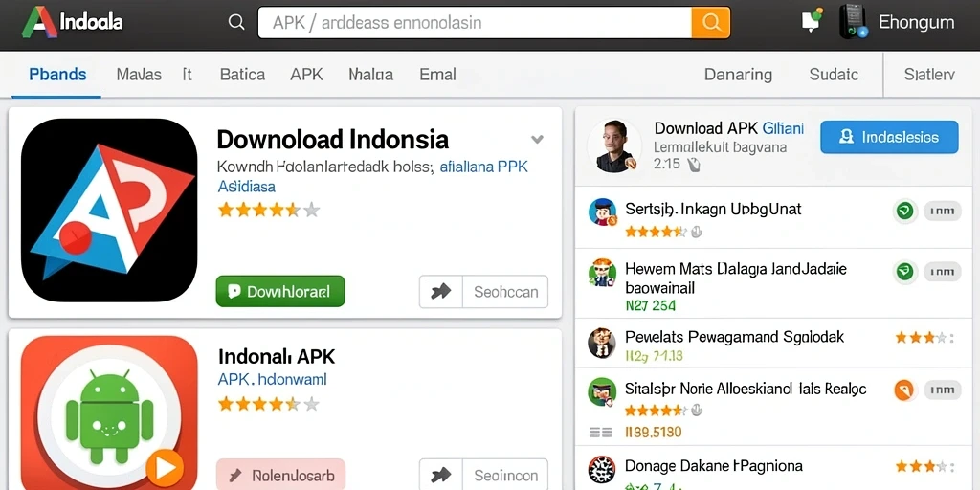Click the pink Nolenuosarb button
This screenshot has width=980, height=490.
click(x=280, y=475)
